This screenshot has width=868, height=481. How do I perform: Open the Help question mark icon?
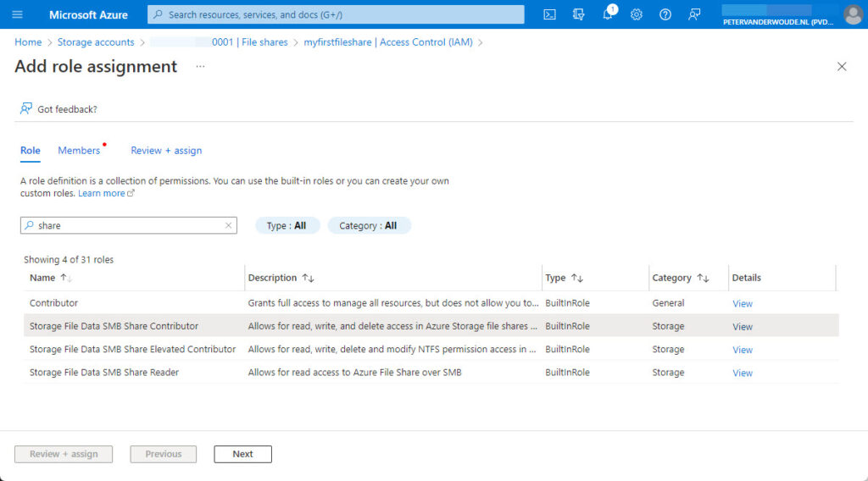point(665,14)
